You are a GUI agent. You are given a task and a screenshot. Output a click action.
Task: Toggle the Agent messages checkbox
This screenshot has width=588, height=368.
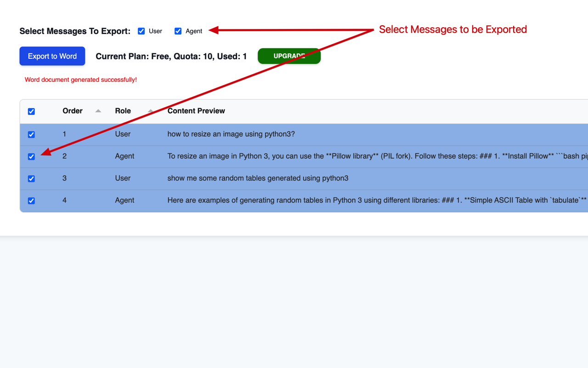point(178,31)
